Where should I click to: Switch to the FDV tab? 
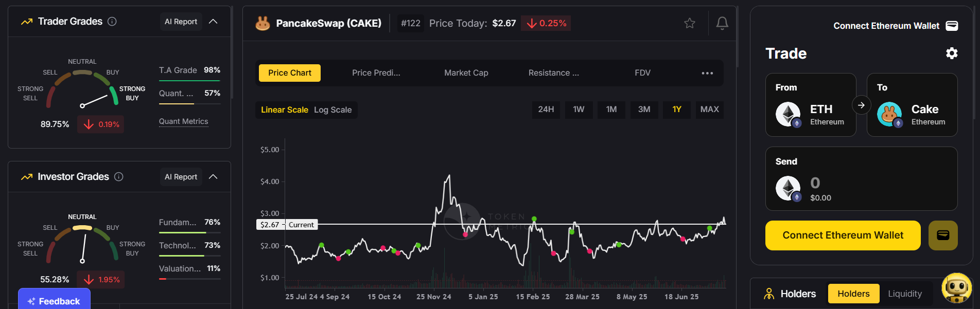tap(642, 73)
